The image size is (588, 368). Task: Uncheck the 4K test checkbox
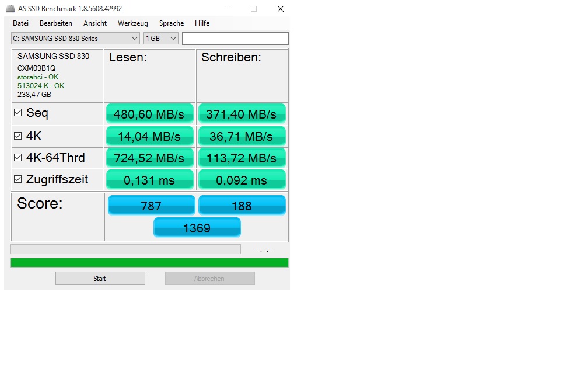(x=17, y=136)
